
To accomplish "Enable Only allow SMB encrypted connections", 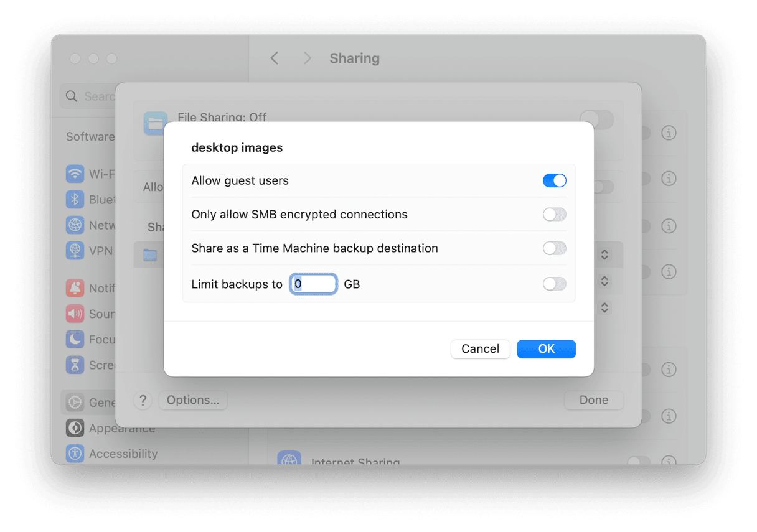I will 554,214.
